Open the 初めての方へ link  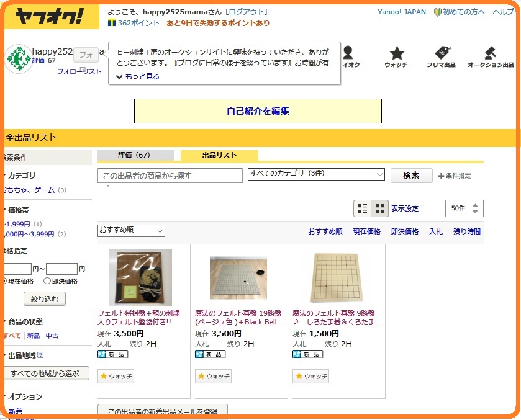pos(464,12)
